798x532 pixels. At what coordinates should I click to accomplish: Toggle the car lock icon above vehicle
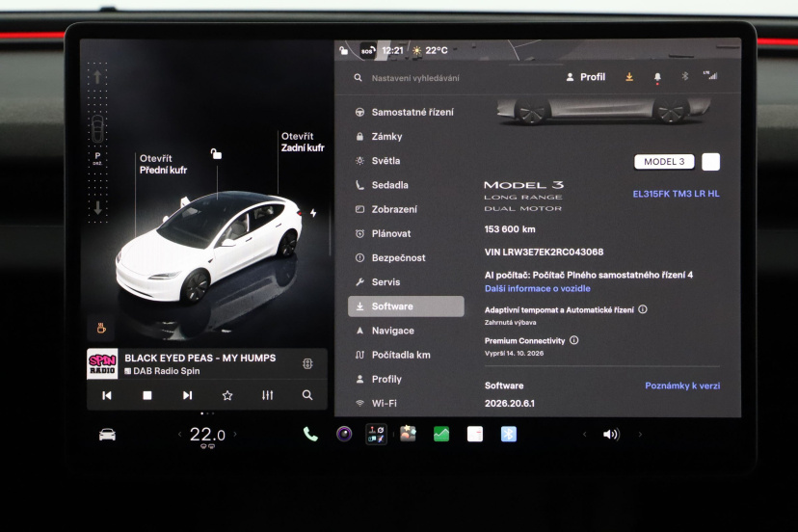[216, 154]
